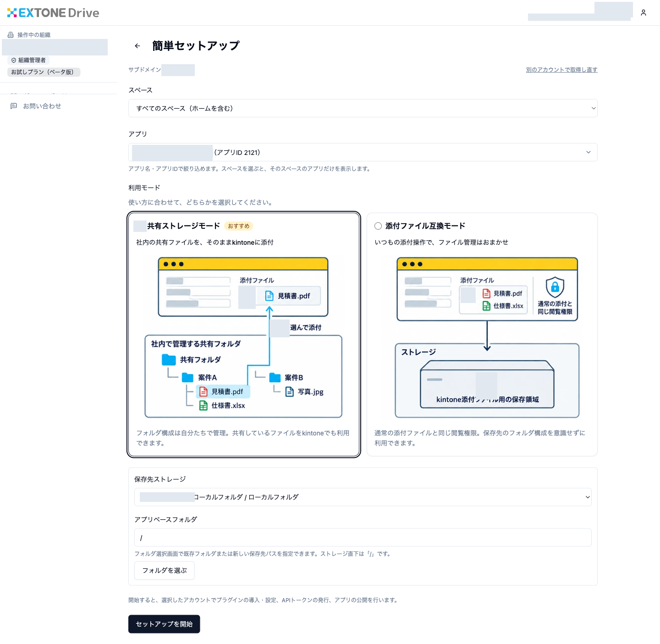Click the アプリベースフォルダ input field
Viewport: 660px width, 644px height.
pyautogui.click(x=363, y=538)
